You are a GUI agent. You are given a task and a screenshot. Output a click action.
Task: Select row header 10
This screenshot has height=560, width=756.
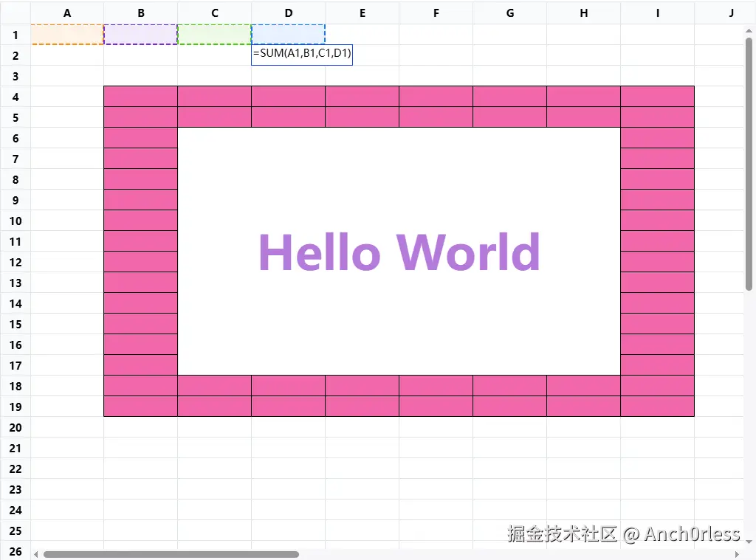(15, 221)
